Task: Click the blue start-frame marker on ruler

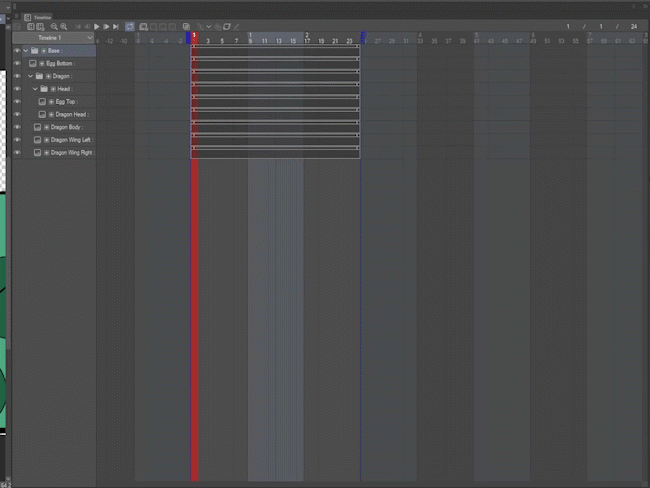Action: coord(188,38)
